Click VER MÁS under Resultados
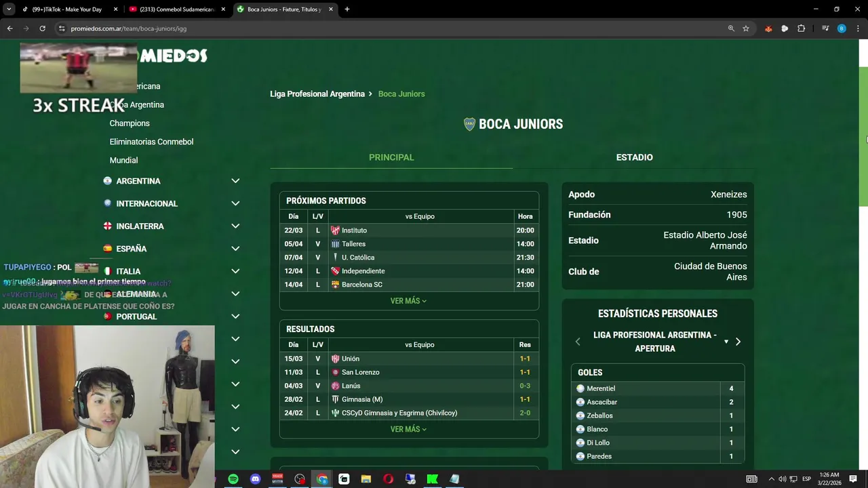Image resolution: width=868 pixels, height=488 pixels. point(408,429)
